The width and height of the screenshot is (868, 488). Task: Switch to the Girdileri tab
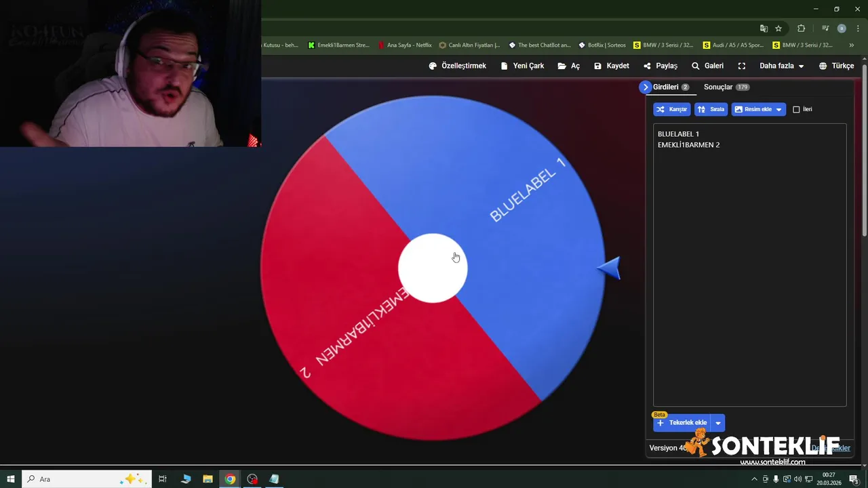click(671, 87)
